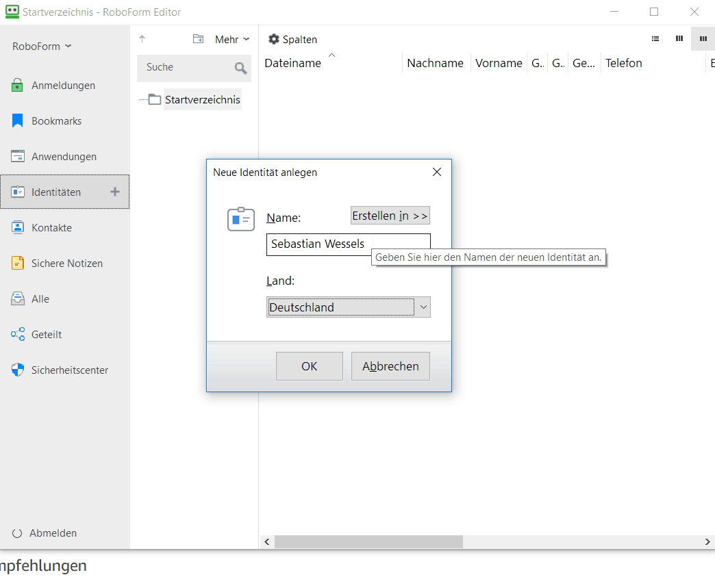Click Abmelden to log out
The width and height of the screenshot is (715, 588).
53,533
